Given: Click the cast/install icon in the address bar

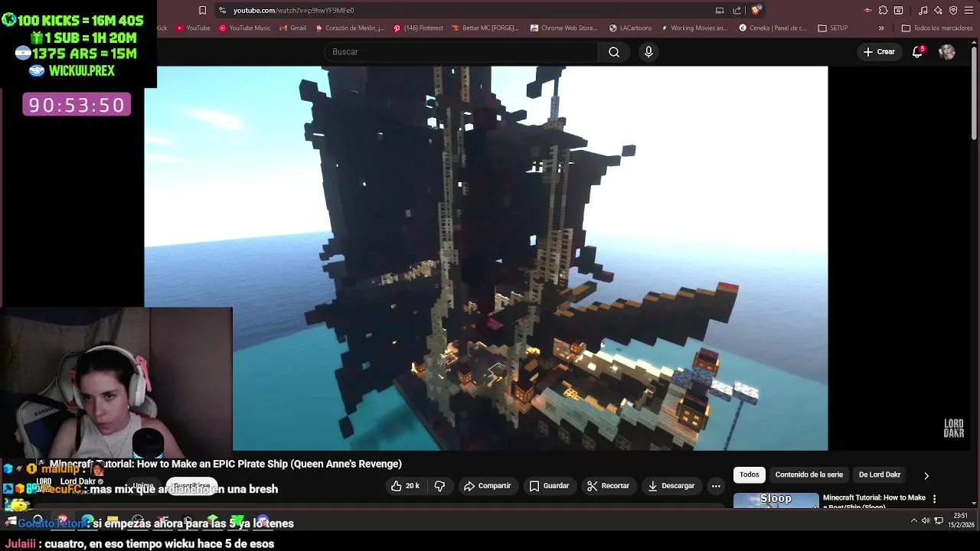Looking at the screenshot, I should [x=720, y=10].
